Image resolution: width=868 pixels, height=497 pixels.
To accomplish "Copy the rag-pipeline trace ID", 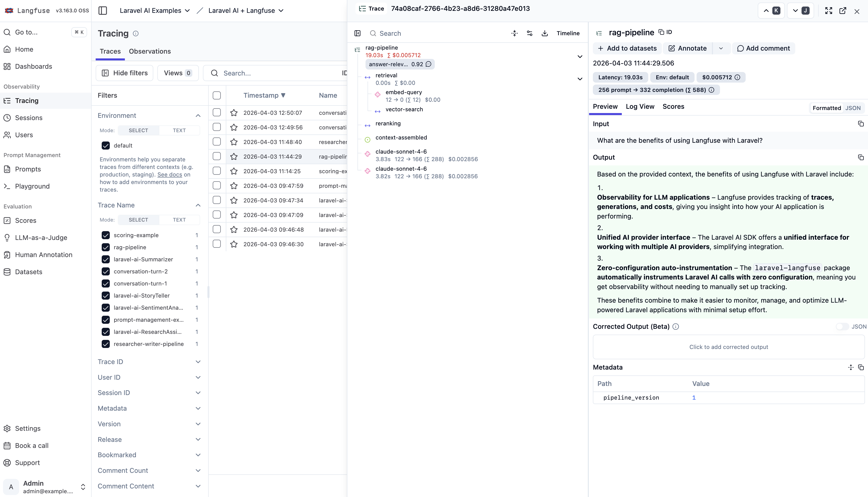I will [662, 32].
